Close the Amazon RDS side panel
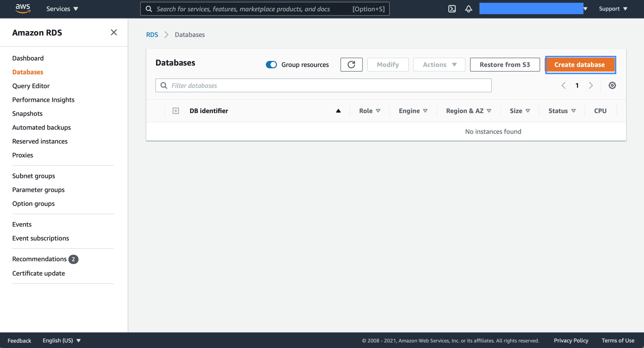This screenshot has width=644, height=348. (114, 32)
